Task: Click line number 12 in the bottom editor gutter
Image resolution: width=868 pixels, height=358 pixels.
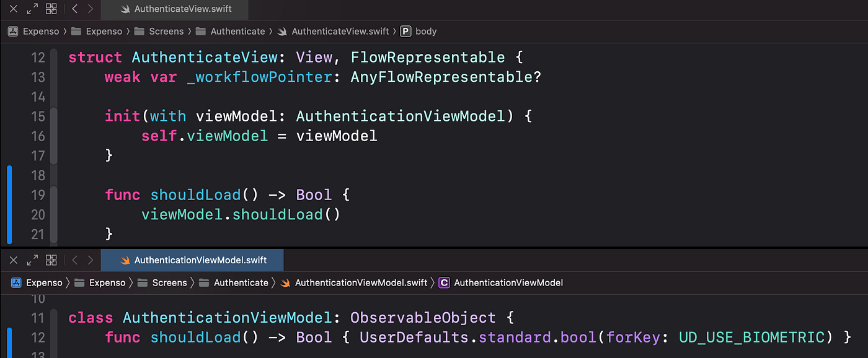Action: pos(38,337)
